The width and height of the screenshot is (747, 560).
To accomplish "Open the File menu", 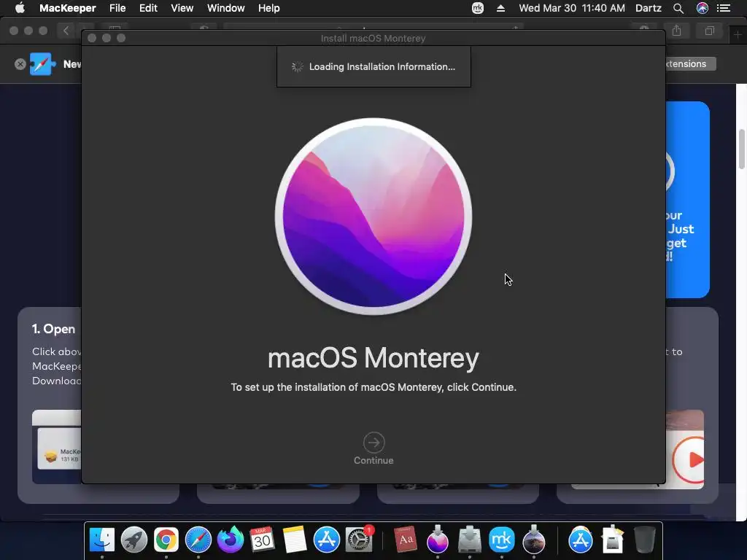I will (117, 8).
